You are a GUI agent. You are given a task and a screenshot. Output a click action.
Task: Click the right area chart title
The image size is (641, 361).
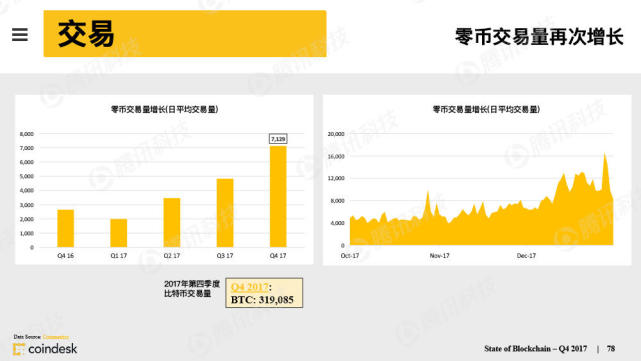click(x=486, y=110)
